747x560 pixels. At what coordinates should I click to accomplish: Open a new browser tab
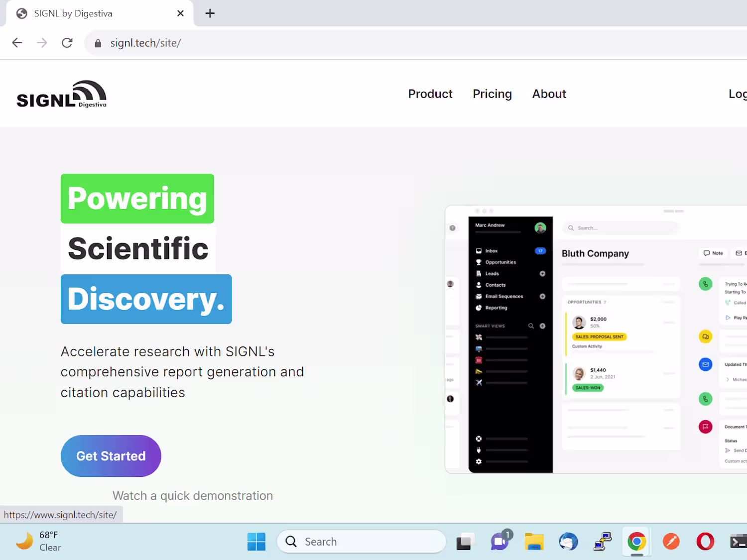(210, 13)
